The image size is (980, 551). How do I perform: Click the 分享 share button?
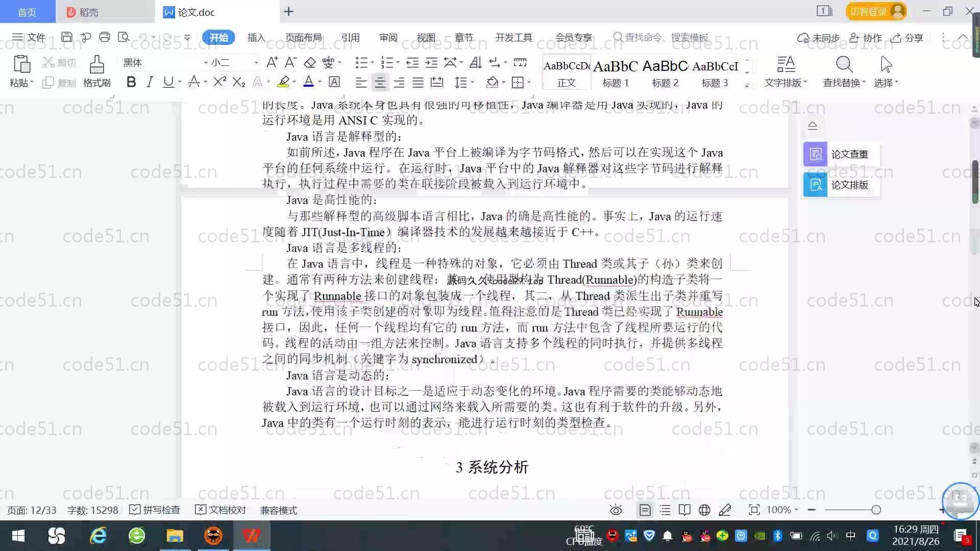click(907, 37)
